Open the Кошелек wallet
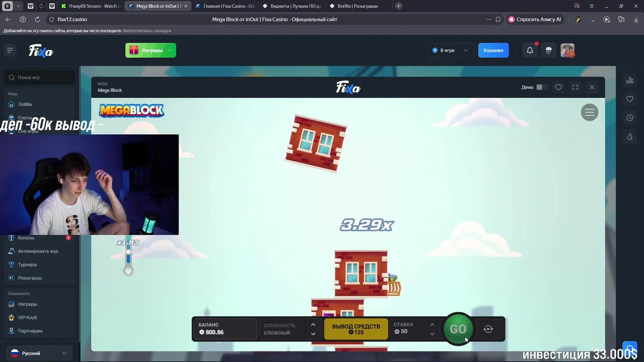This screenshot has width=644, height=362. (x=493, y=50)
